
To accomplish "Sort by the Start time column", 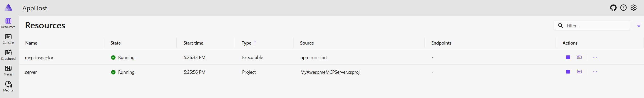I will (193, 43).
